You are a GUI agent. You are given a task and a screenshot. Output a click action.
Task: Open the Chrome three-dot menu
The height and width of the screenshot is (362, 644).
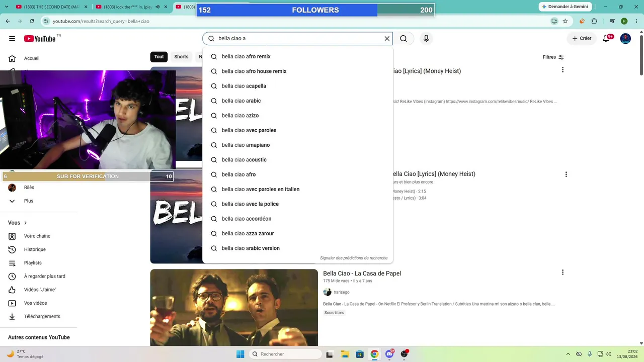point(636,21)
